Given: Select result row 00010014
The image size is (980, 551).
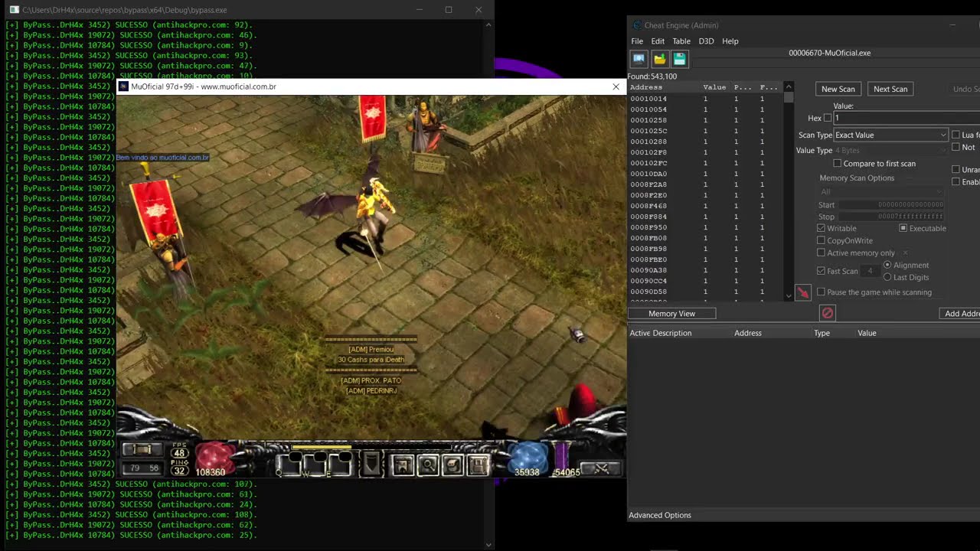Looking at the screenshot, I should pos(705,99).
